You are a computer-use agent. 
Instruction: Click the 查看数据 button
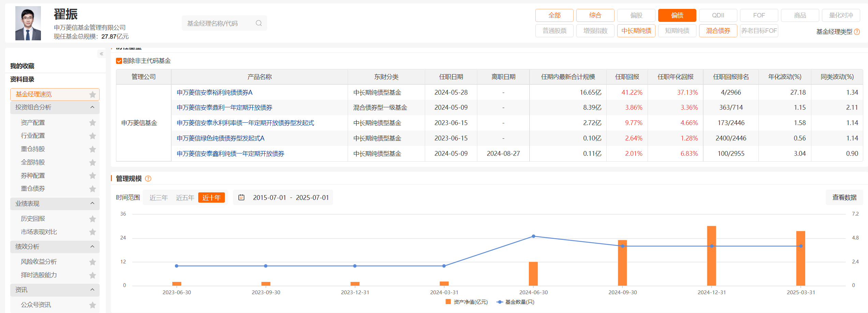[x=844, y=198]
